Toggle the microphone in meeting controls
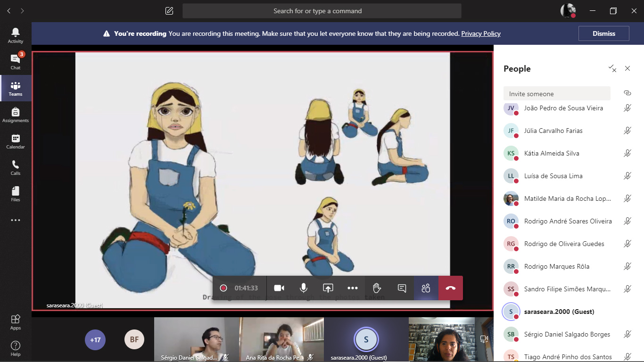Screen dimensions: 644x362 (304, 288)
